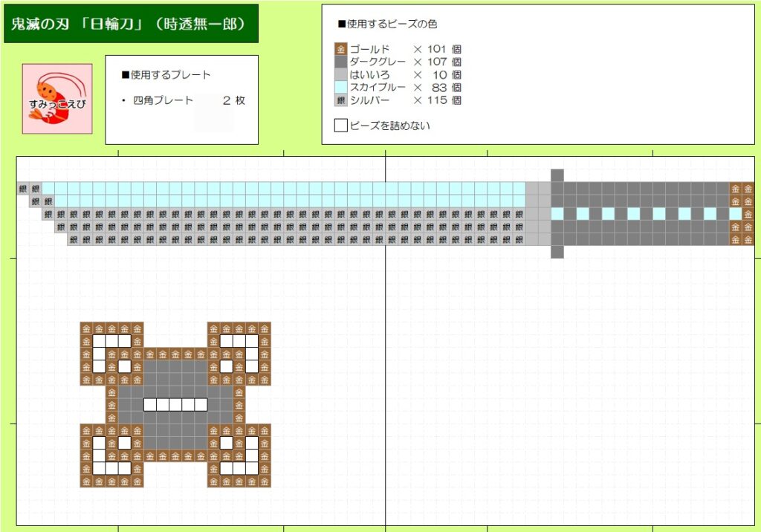The height and width of the screenshot is (532, 761).
Task: Click the 使用するビーズの色 heading
Action: pyautogui.click(x=387, y=24)
